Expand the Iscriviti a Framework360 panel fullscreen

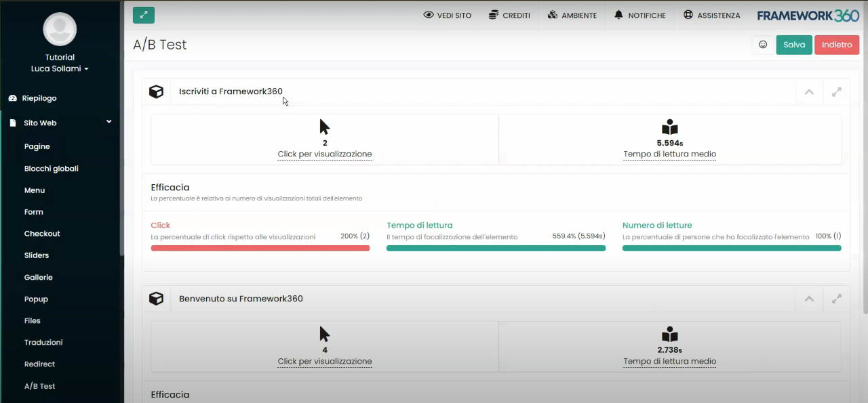[837, 92]
